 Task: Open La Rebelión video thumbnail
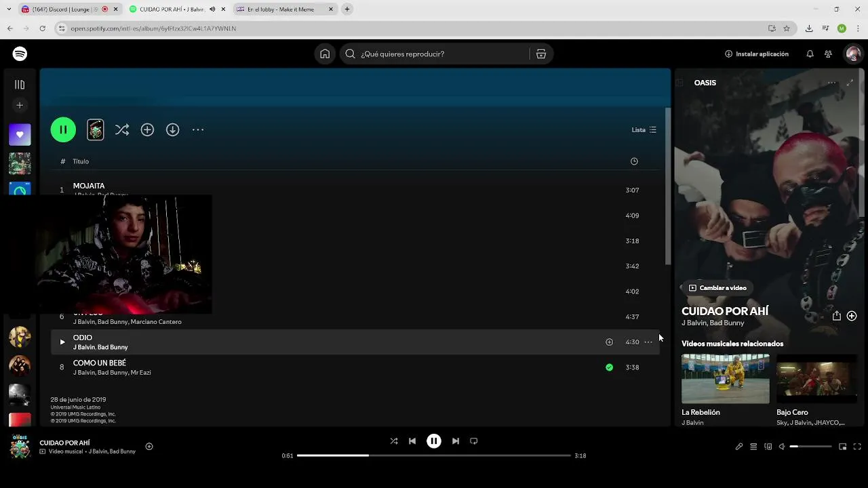point(726,378)
